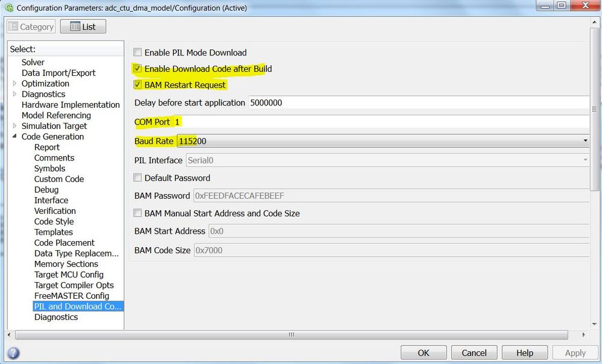Open Code Style settings
602x364 pixels.
click(54, 222)
